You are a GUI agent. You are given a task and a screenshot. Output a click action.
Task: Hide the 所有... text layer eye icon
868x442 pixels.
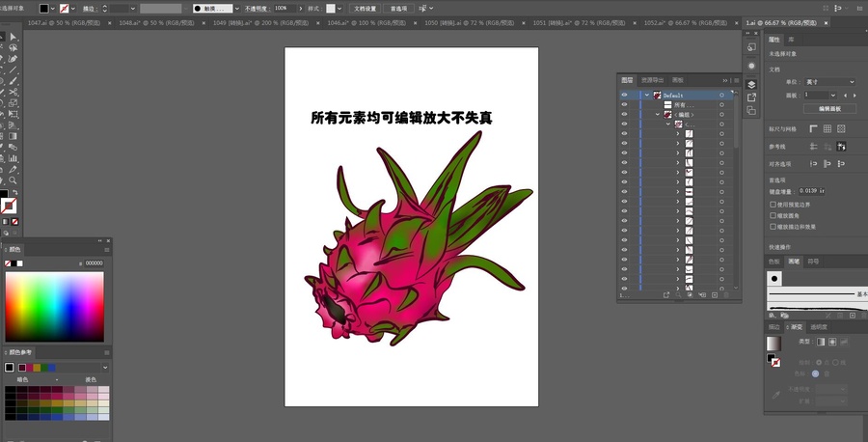(x=624, y=104)
